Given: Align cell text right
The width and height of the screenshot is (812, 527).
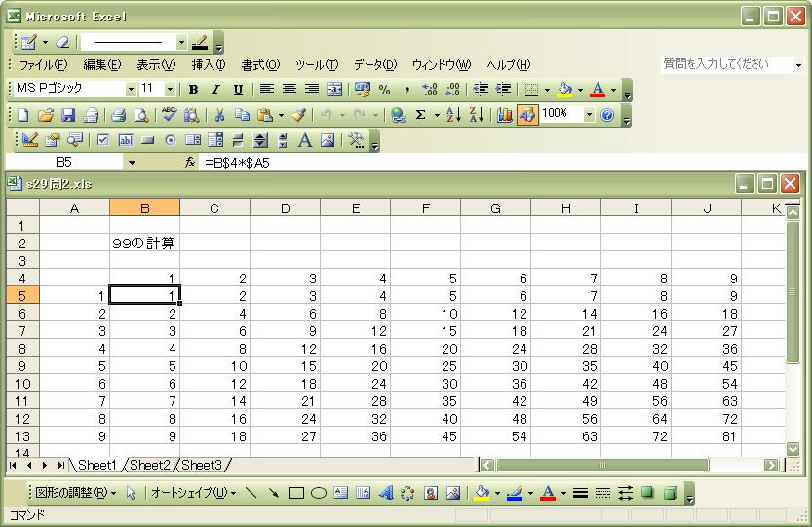Looking at the screenshot, I should point(311,90).
